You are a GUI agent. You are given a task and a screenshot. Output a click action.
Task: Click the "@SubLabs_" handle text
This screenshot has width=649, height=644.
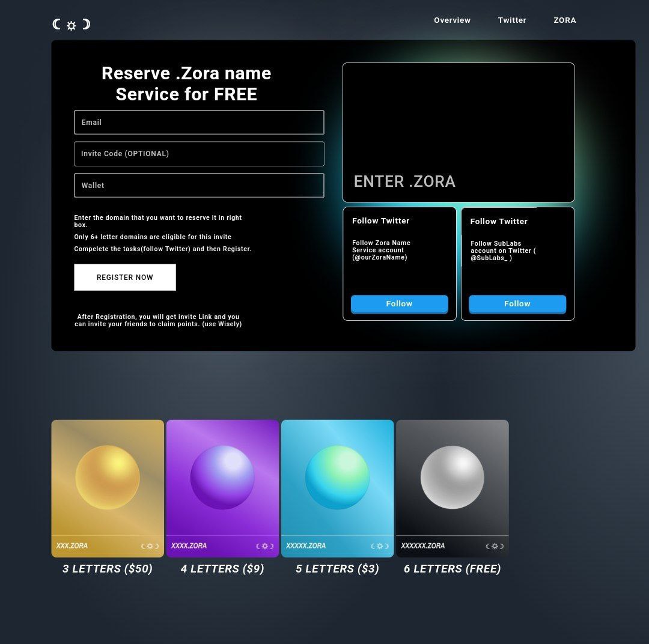click(x=489, y=258)
